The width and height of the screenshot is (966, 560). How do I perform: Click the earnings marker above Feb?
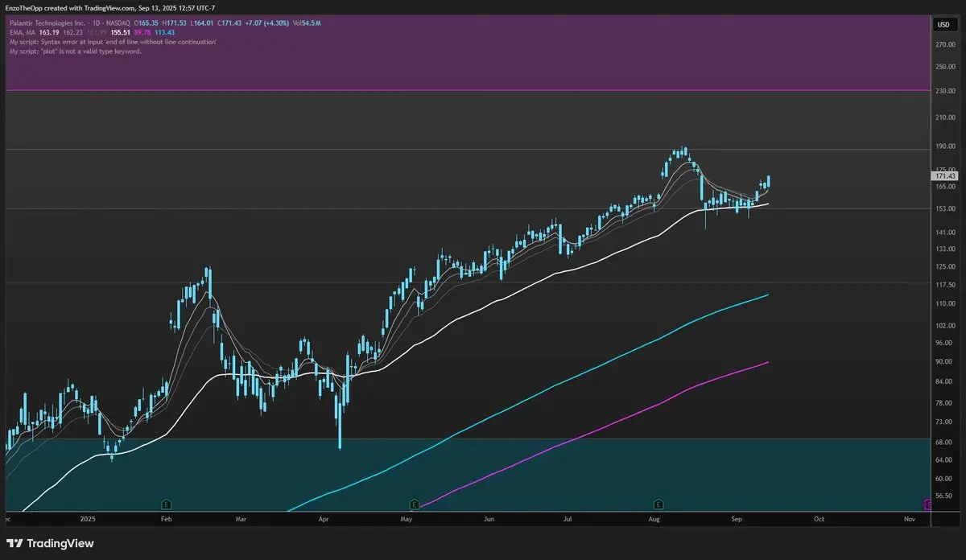click(x=166, y=504)
